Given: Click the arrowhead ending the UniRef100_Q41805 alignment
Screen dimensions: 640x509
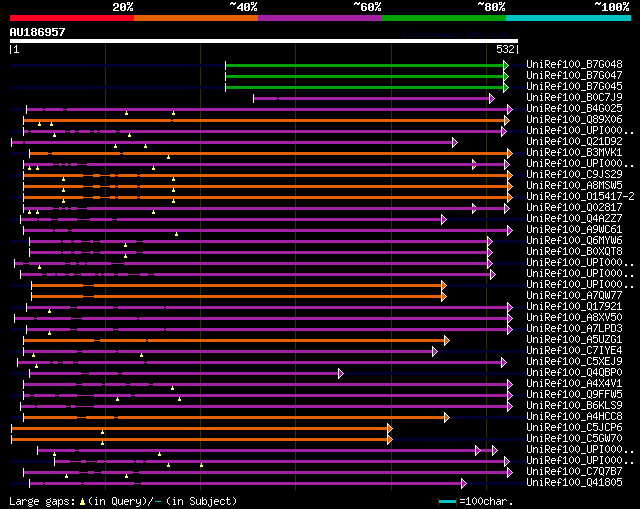Looking at the screenshot, I should click(x=464, y=483).
